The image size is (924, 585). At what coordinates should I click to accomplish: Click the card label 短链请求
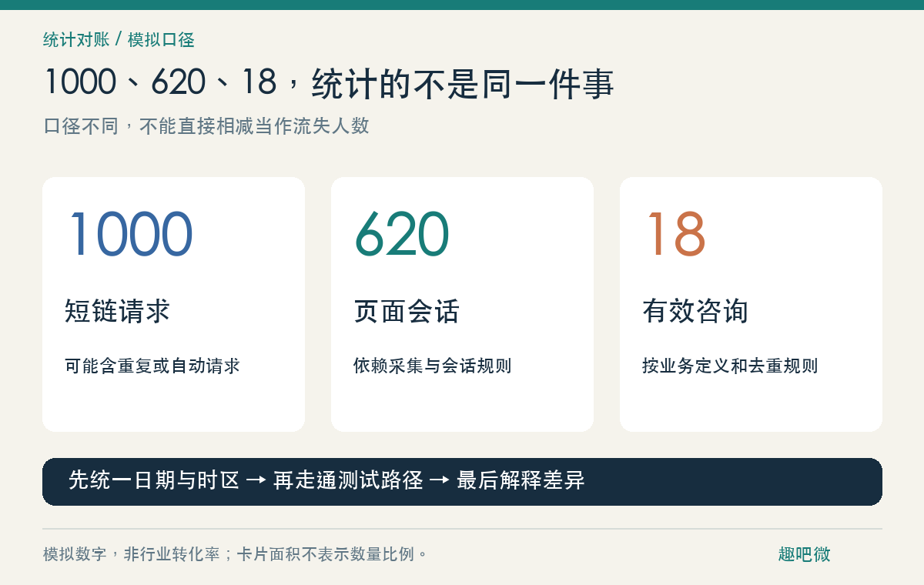117,311
